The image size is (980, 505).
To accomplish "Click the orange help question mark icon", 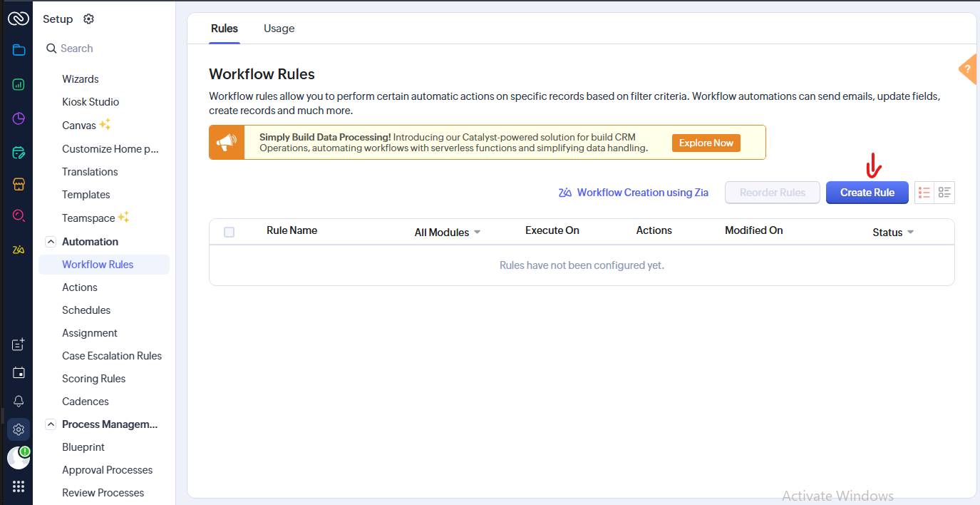I will pyautogui.click(x=967, y=70).
